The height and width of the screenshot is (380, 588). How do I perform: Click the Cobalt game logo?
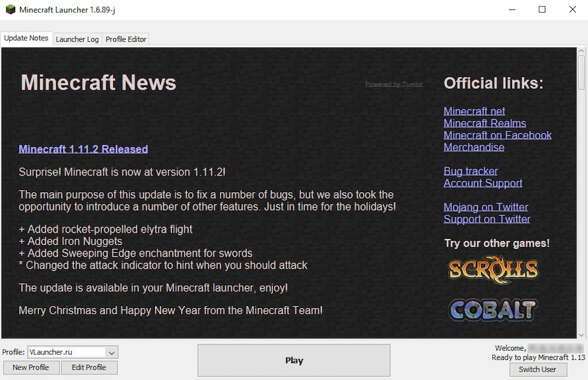click(x=492, y=310)
